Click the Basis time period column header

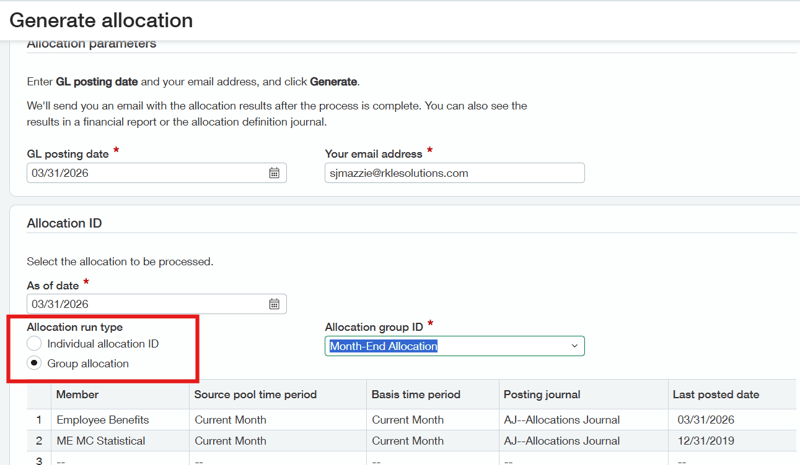[x=416, y=394]
